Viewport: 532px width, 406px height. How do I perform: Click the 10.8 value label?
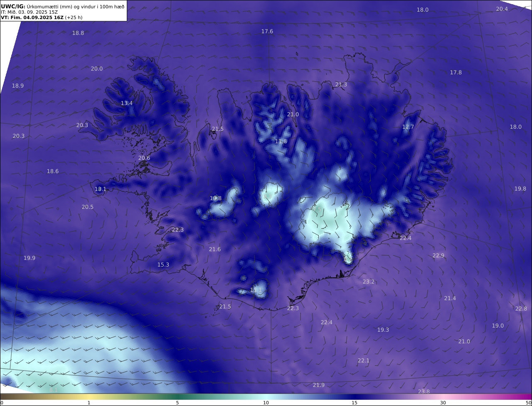coord(216,198)
